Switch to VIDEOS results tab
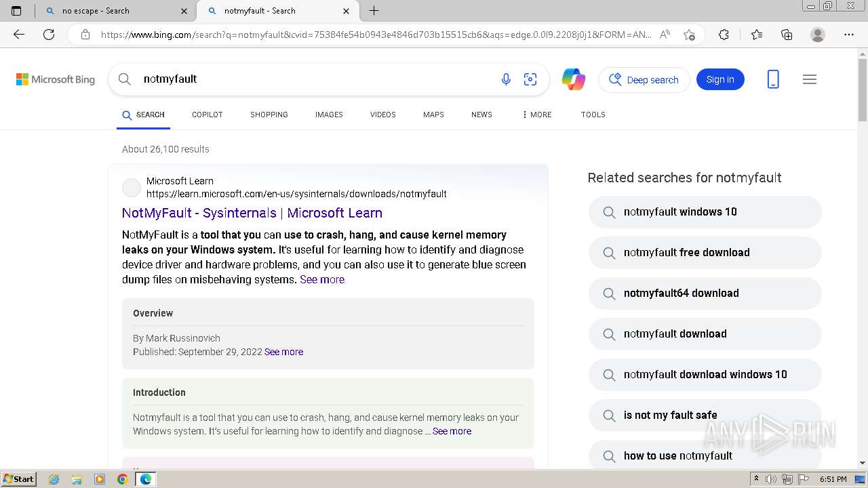Viewport: 868px width, 488px height. 383,115
